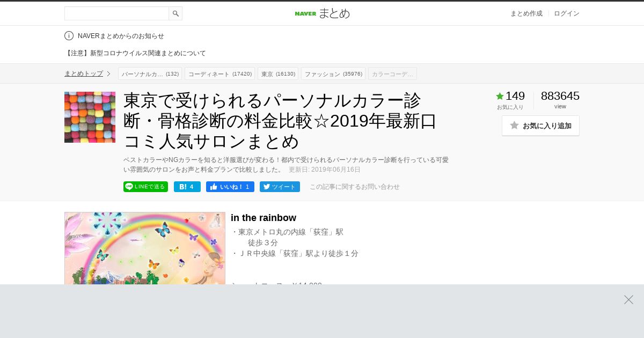Click the green favorites star count
The width and height of the screenshot is (644, 338).
pyautogui.click(x=510, y=96)
